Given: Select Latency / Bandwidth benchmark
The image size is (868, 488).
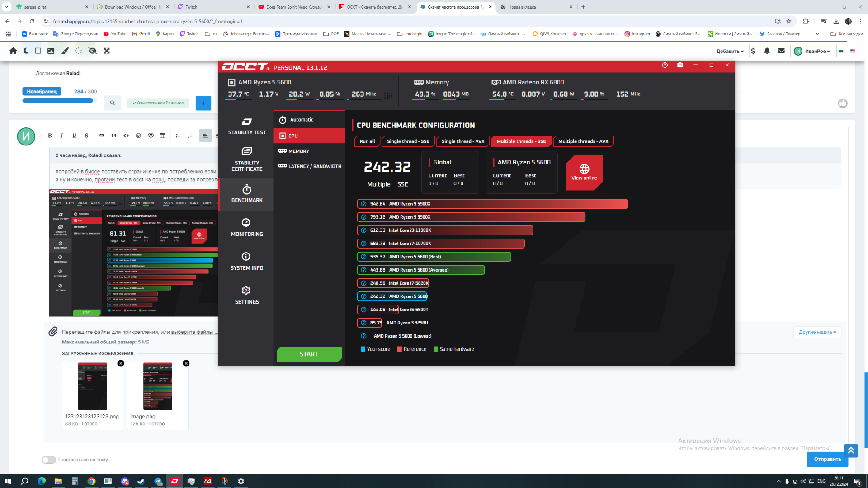Looking at the screenshot, I should (x=309, y=166).
